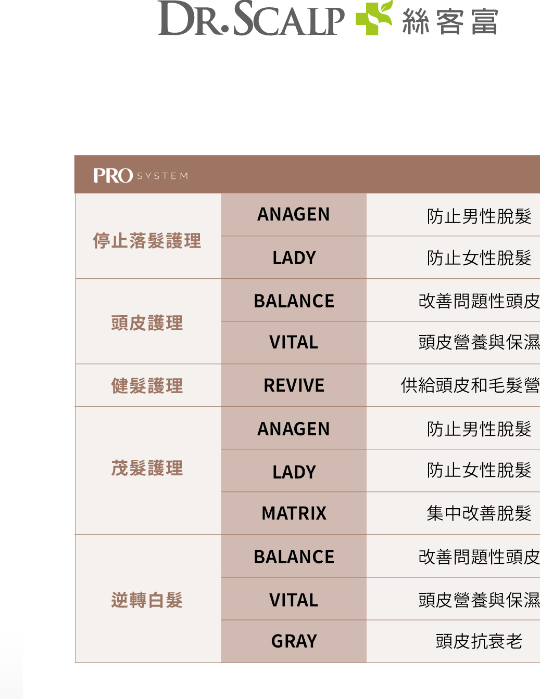The image size is (540, 699).
Task: Click VITAL in the 逆轉白髮 section
Action: pyautogui.click(x=293, y=600)
